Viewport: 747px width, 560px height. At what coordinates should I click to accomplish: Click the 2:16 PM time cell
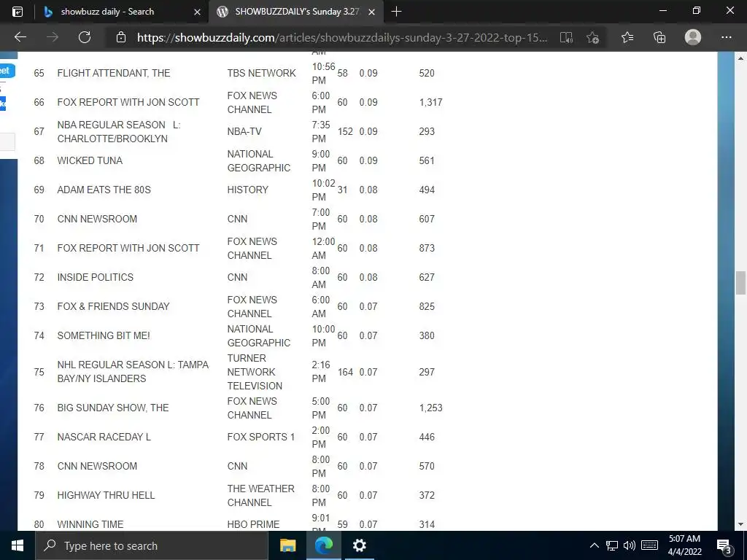tap(321, 371)
